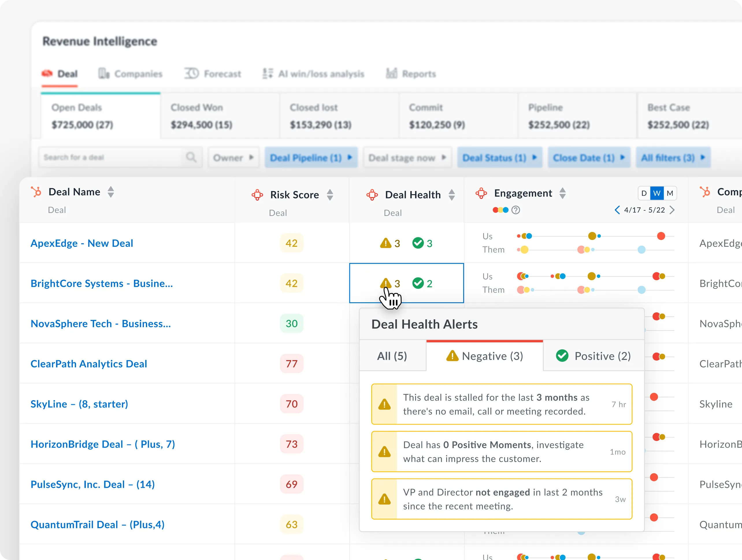
Task: Switch engagement timeline to Daily view
Action: tap(643, 193)
